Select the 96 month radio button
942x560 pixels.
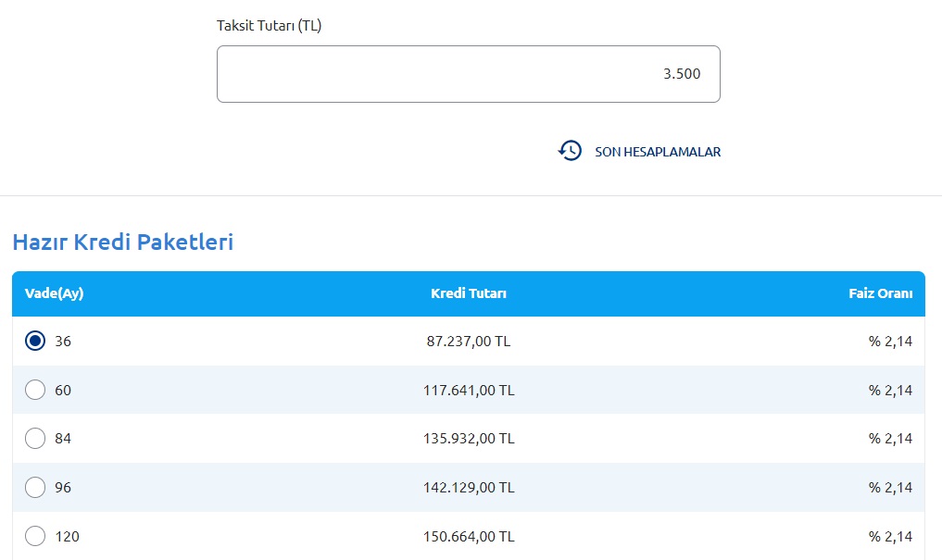pyautogui.click(x=35, y=487)
